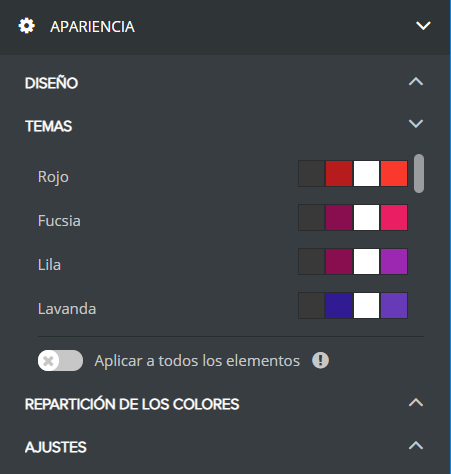Viewport: 451px width, 474px height.
Task: Click the pink Fucsia swatch
Action: (394, 218)
